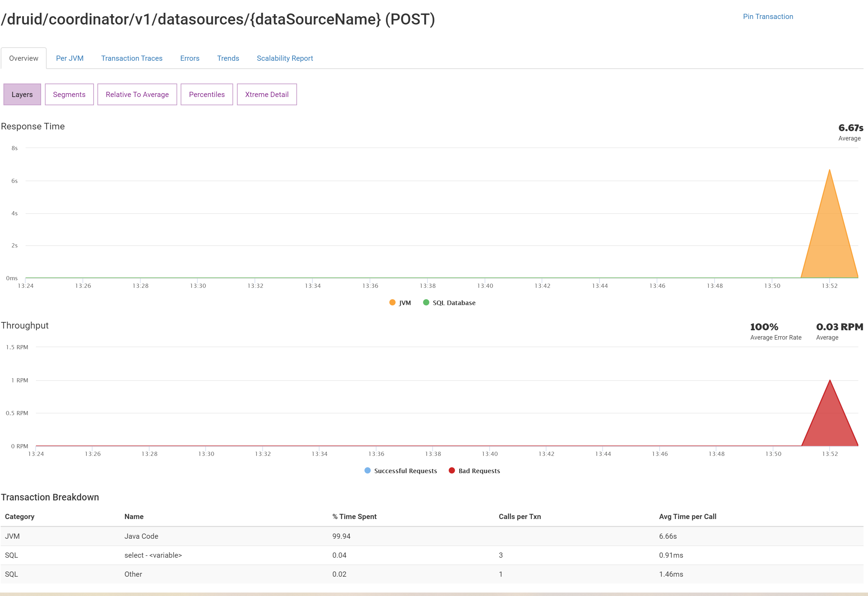
Task: Hide the Bad Requests series
Action: pos(475,470)
